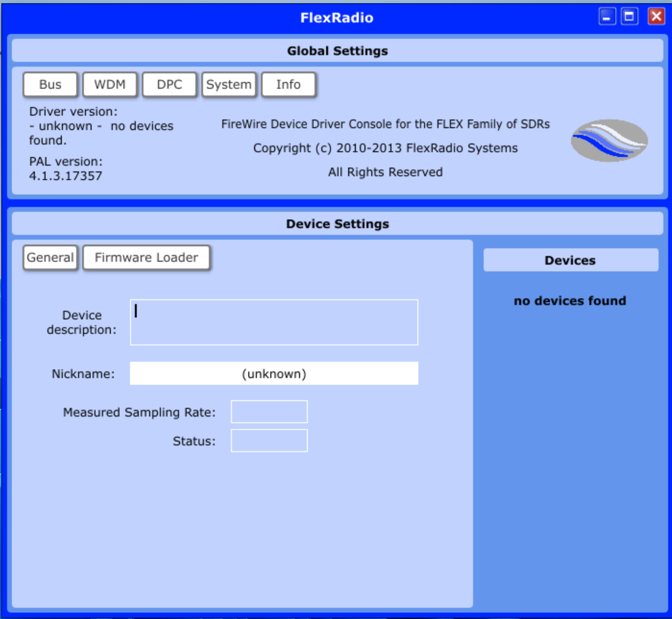Screen dimensions: 672x619
Task: Click the FlexRadio window title
Action: [x=336, y=17]
